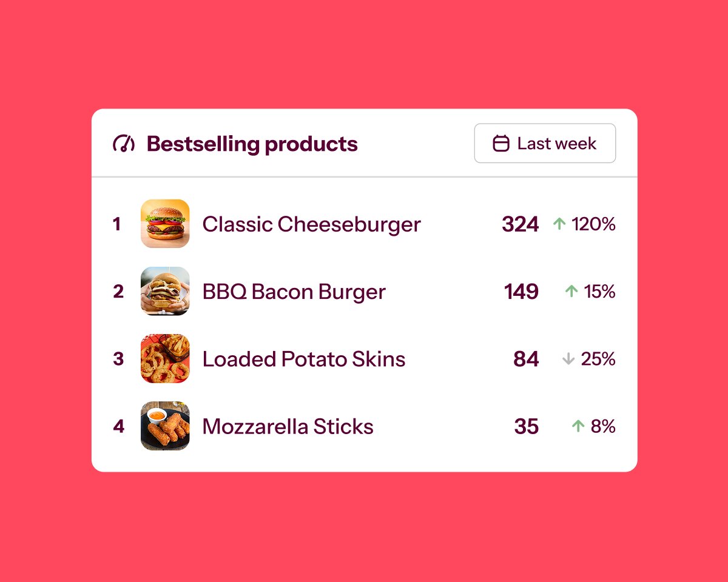Open the Classic Cheeseburger thumbnail
Image resolution: width=728 pixels, height=582 pixels.
click(165, 224)
